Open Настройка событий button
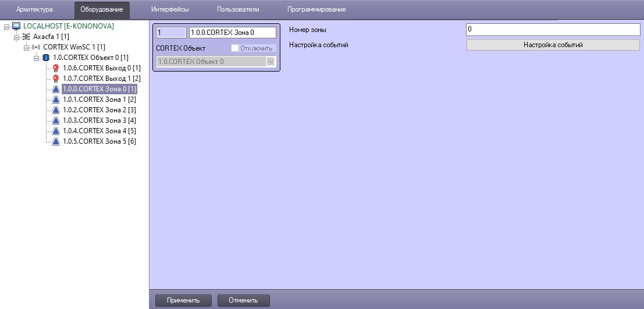The width and height of the screenshot is (644, 309). (x=553, y=45)
